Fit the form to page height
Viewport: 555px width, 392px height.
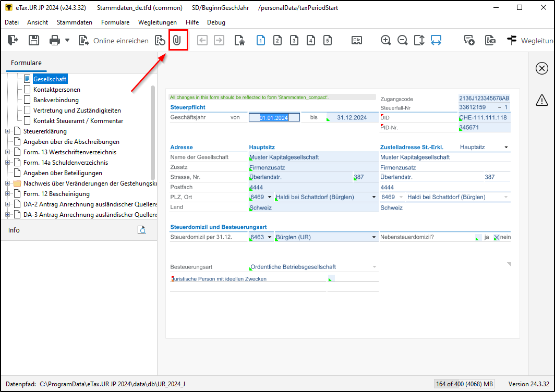[419, 40]
